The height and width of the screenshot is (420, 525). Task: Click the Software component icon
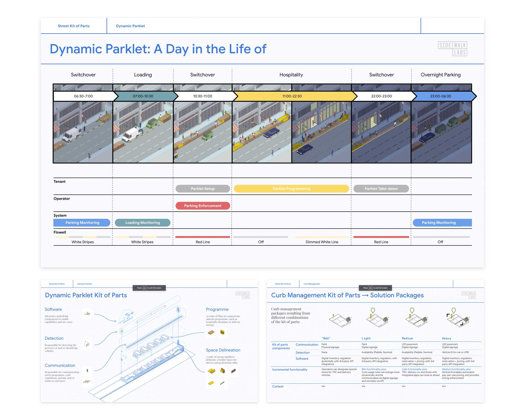pyautogui.click(x=87, y=314)
